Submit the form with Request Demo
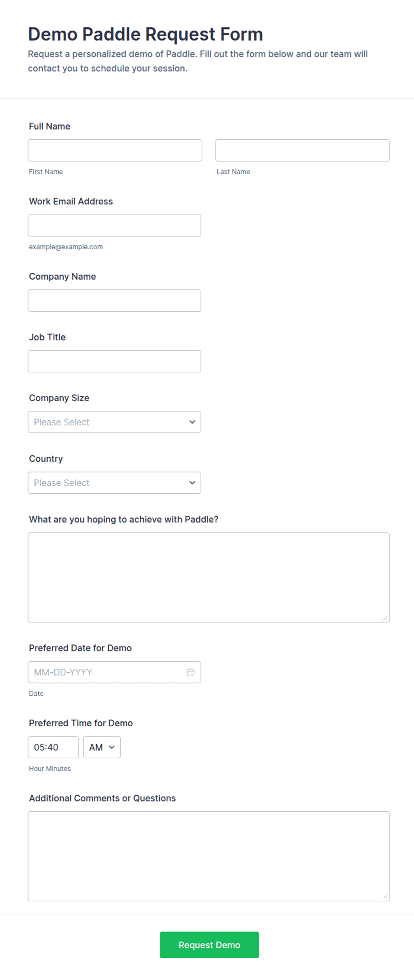 pos(209,945)
